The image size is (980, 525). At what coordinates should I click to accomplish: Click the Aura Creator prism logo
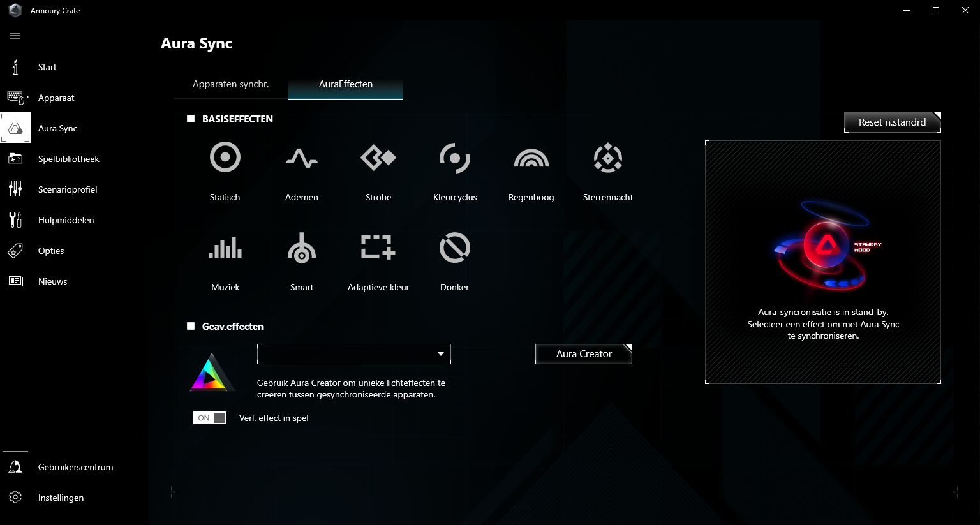click(211, 372)
